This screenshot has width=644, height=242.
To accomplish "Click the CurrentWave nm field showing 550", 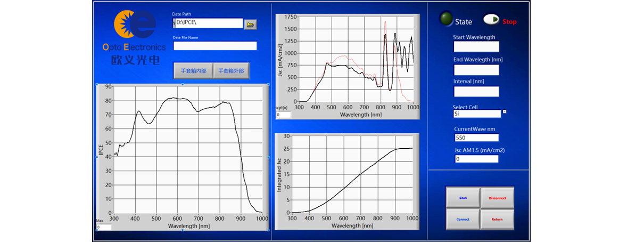I will pyautogui.click(x=476, y=138).
